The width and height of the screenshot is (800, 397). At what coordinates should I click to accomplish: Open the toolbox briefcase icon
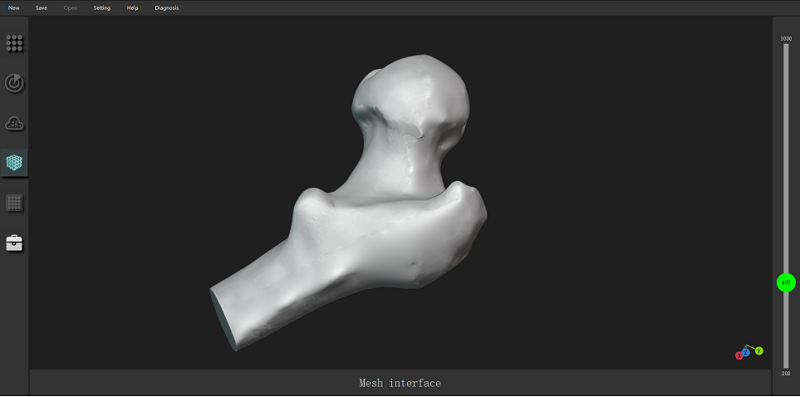pos(14,243)
